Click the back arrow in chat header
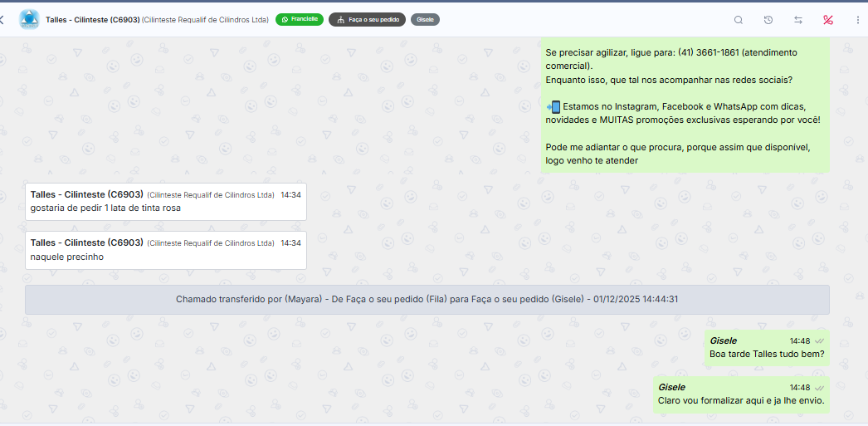Viewport: 868px width, 426px height. [2, 19]
